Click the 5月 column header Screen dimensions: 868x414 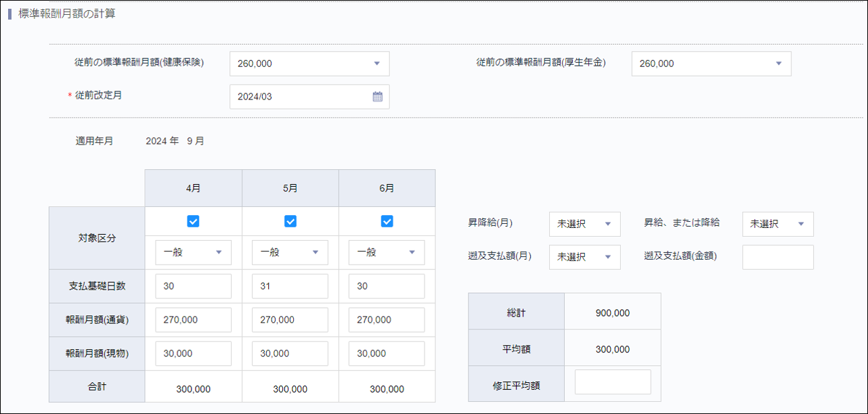(290, 188)
